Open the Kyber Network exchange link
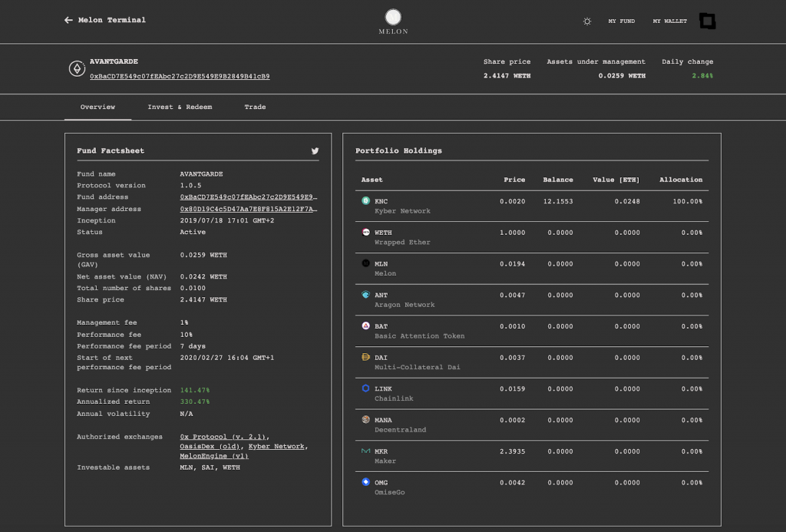This screenshot has height=532, width=786. pos(276,446)
